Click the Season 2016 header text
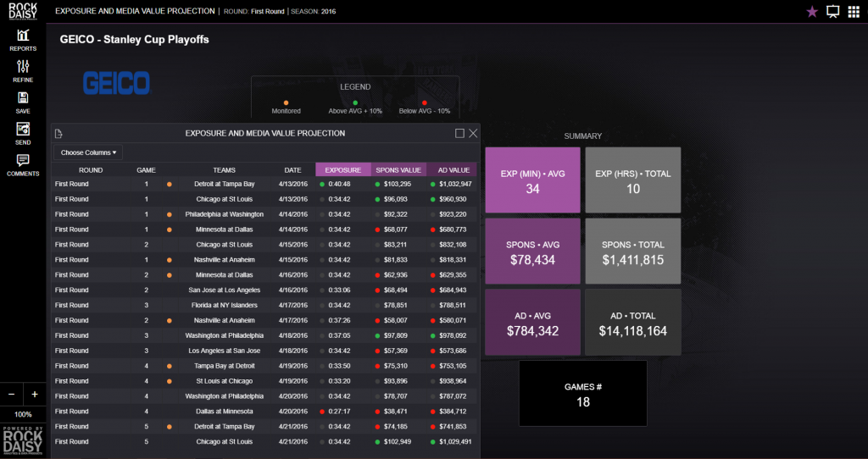This screenshot has height=459, width=868. click(x=314, y=11)
